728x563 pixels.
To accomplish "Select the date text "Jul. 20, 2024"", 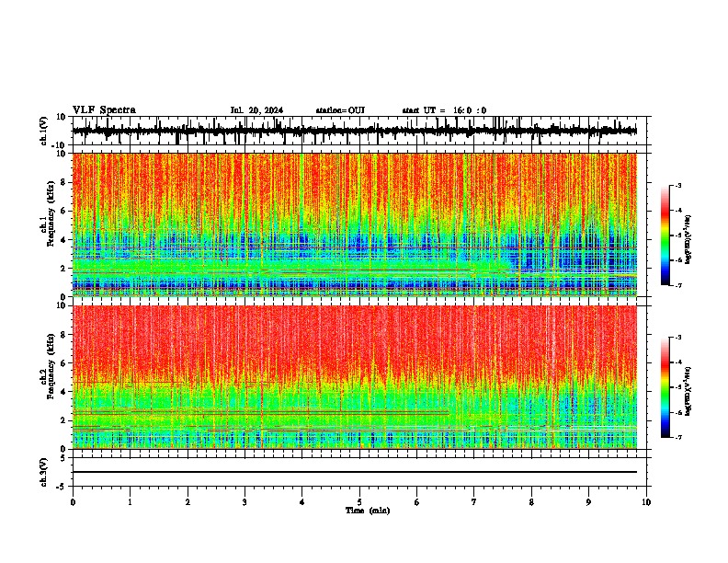I will tap(256, 110).
